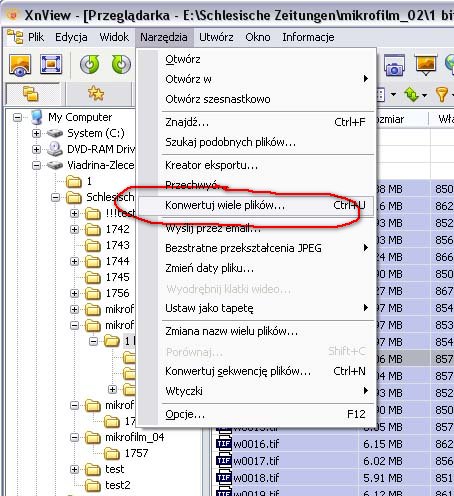The width and height of the screenshot is (454, 496).
Task: Switch to the Folders tree tab icon
Action: [31, 94]
